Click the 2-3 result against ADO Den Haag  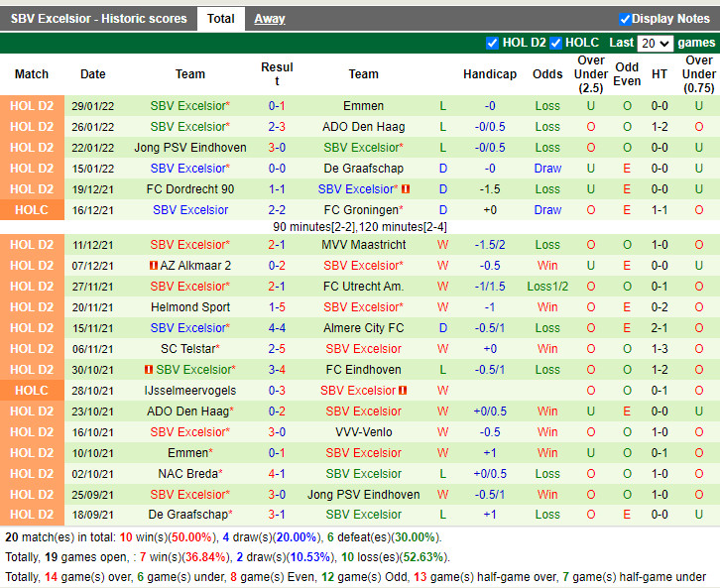point(277,127)
